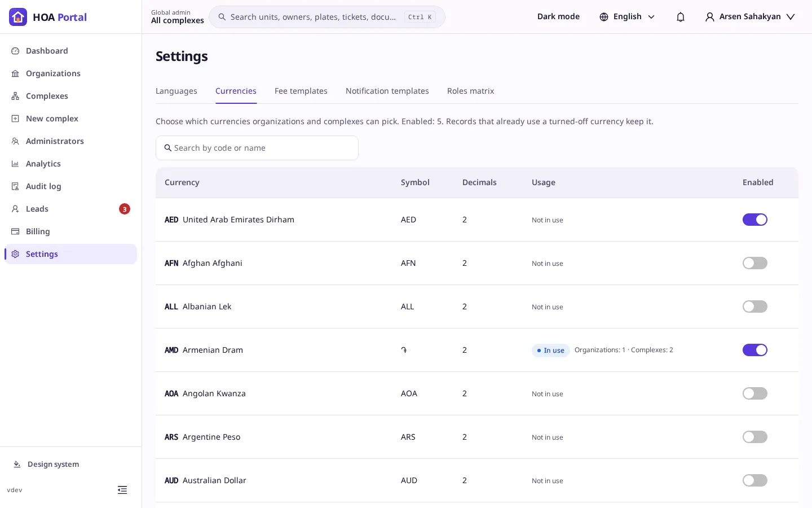This screenshot has height=508, width=812.
Task: Enable the AOA Angolan Kwanza currency
Action: pyautogui.click(x=755, y=393)
